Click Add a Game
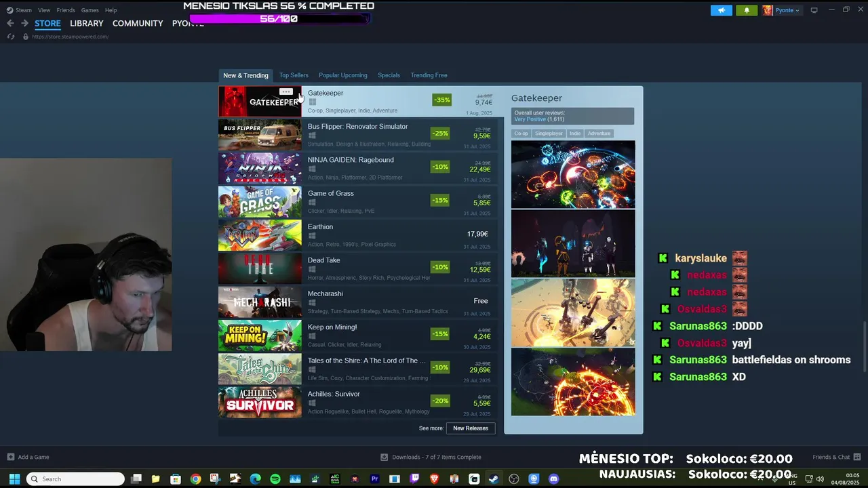The width and height of the screenshot is (868, 488). [28, 457]
